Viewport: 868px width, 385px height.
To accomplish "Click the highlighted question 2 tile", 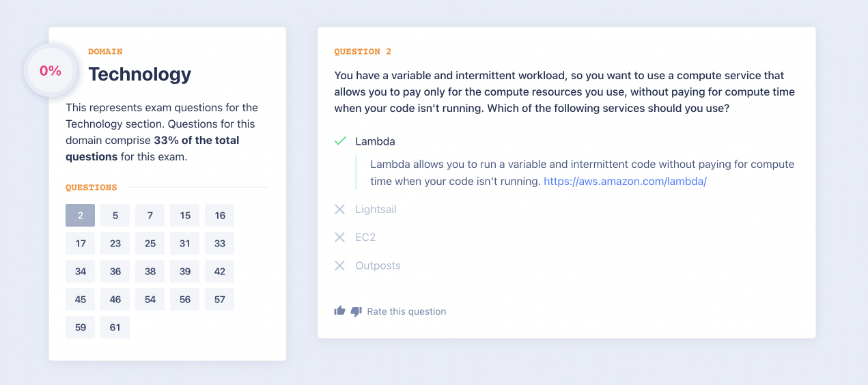I will 80,216.
